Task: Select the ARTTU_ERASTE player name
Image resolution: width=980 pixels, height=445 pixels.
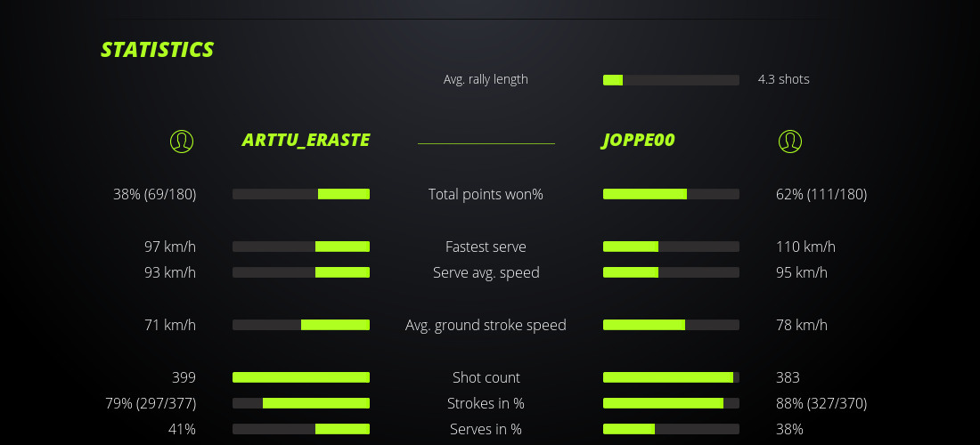Action: tap(306, 140)
